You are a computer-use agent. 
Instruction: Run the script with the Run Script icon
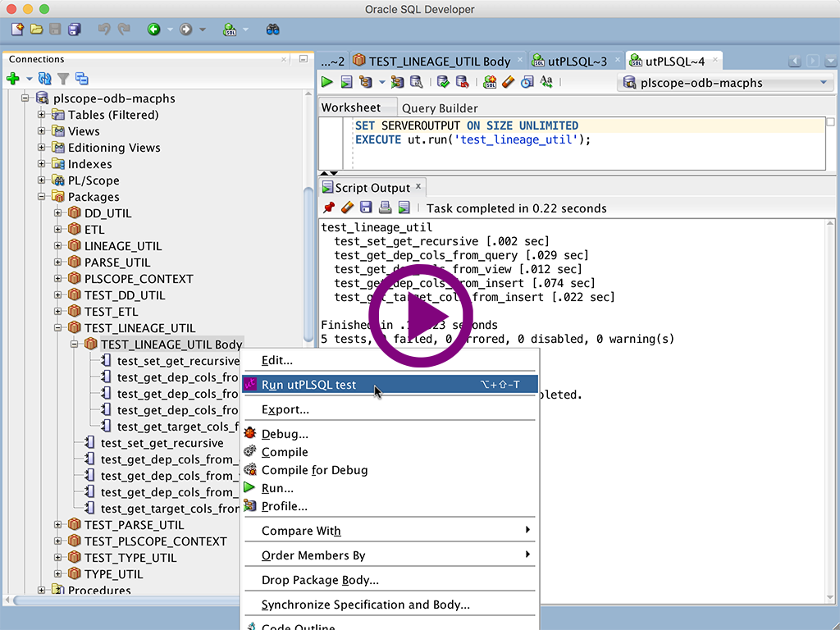point(346,81)
